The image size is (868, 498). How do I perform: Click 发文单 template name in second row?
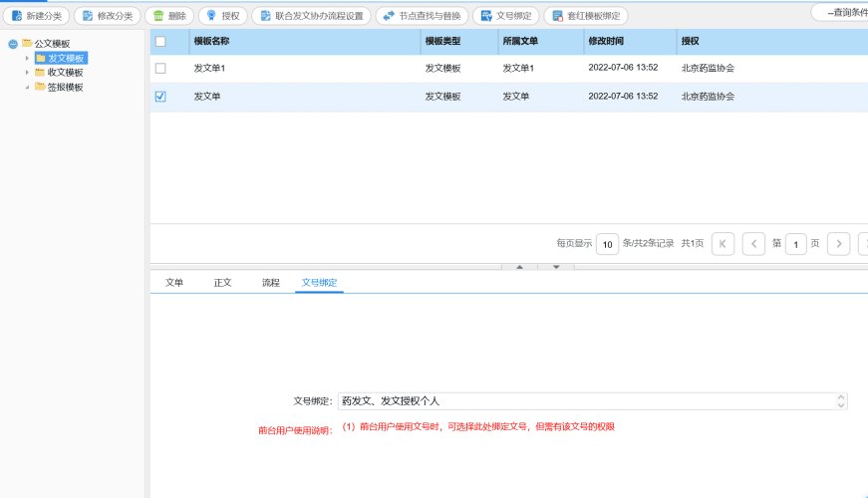click(x=207, y=97)
